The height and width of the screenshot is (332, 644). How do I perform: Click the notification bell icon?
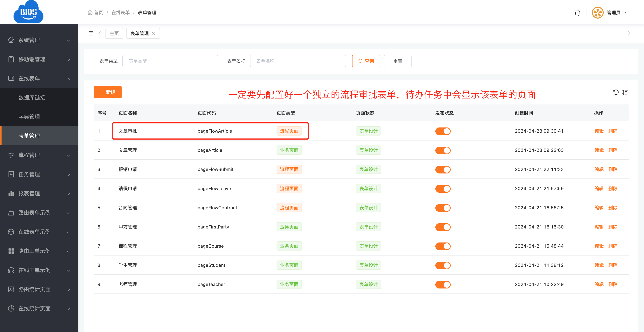coord(577,13)
